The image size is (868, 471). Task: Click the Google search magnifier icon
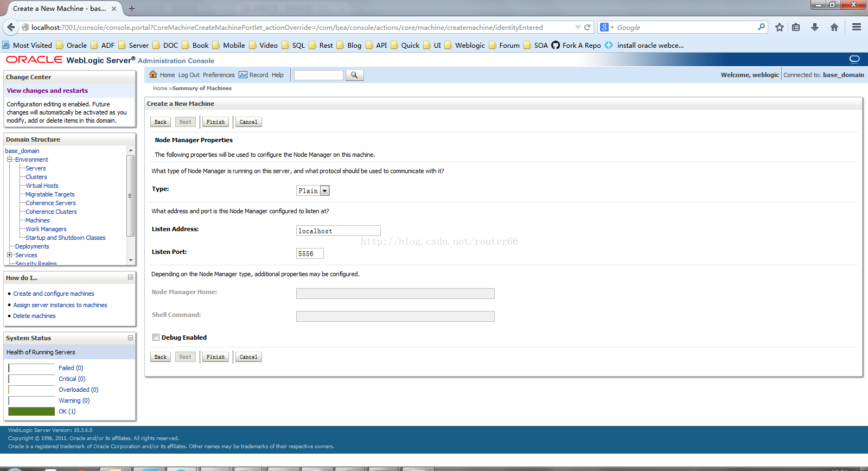point(762,27)
